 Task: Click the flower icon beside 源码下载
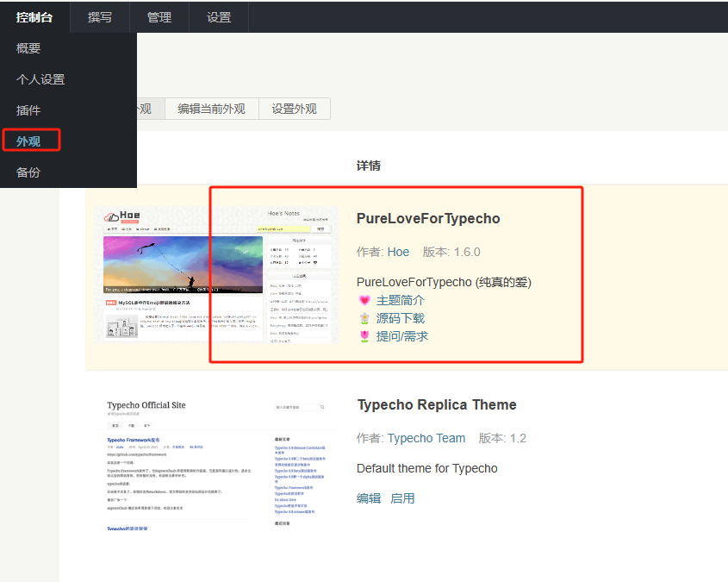pyautogui.click(x=364, y=318)
